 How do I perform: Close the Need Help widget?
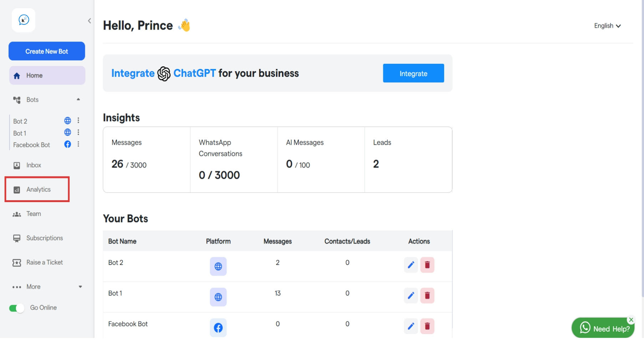[x=631, y=320]
